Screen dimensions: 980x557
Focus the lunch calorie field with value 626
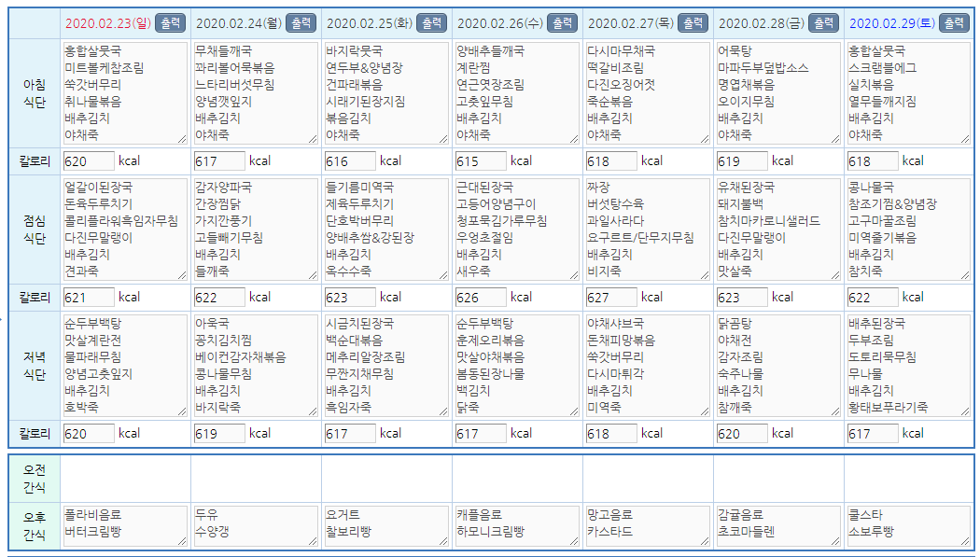coord(481,298)
